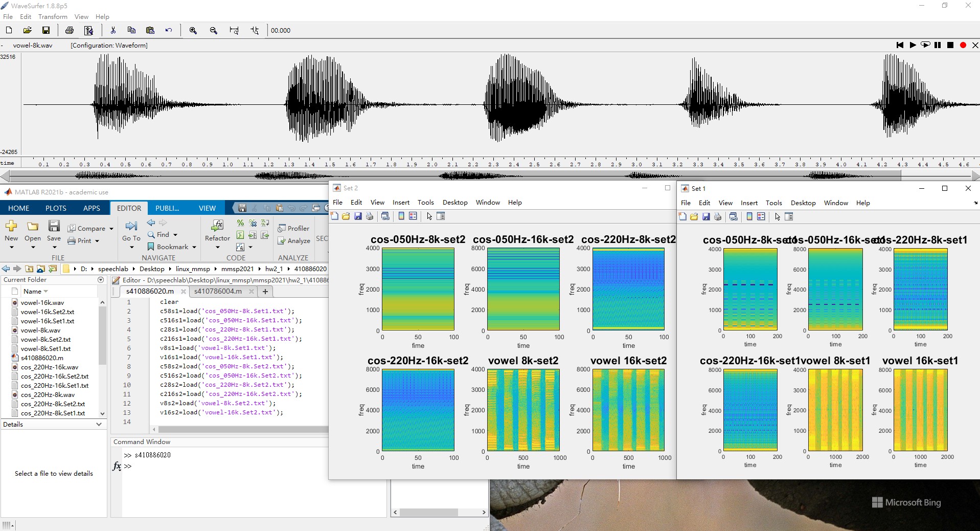Switch to MATLAB HOME tab

click(x=19, y=208)
